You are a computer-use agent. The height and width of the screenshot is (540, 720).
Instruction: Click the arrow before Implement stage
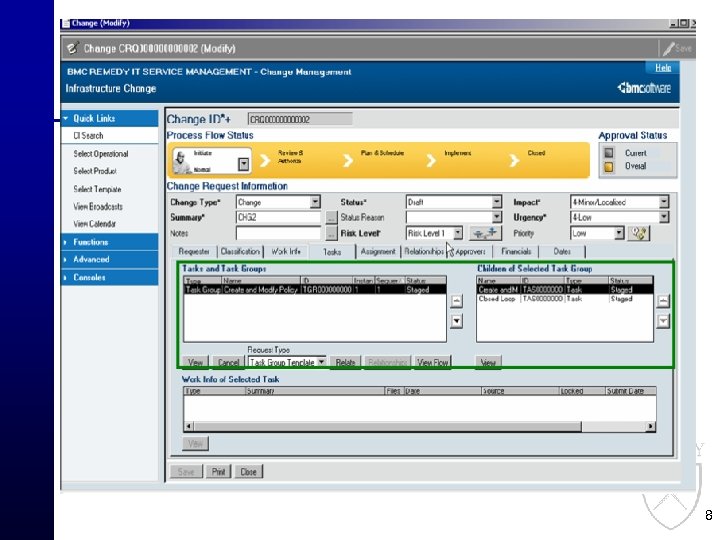431,160
